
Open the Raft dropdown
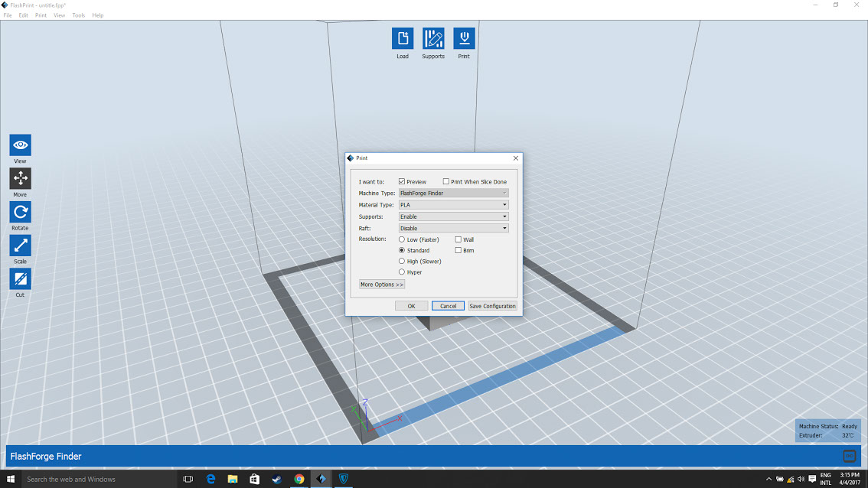point(453,228)
